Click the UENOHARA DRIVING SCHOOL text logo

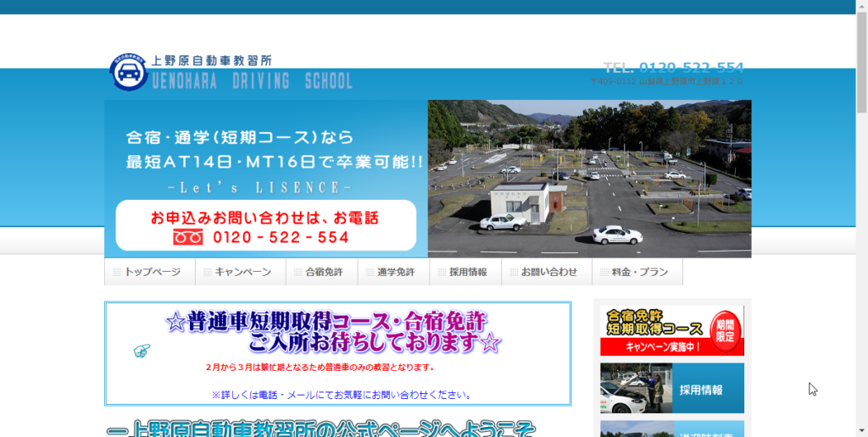253,81
